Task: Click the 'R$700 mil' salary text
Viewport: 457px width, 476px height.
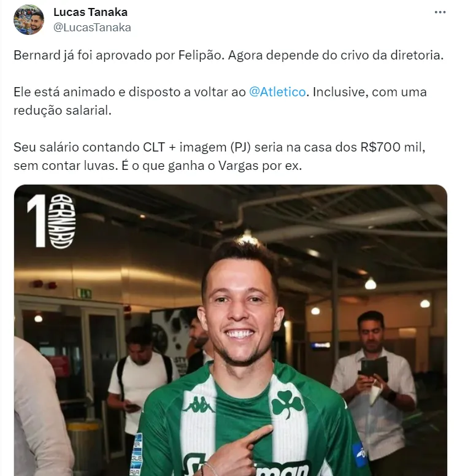Action: pyautogui.click(x=393, y=147)
